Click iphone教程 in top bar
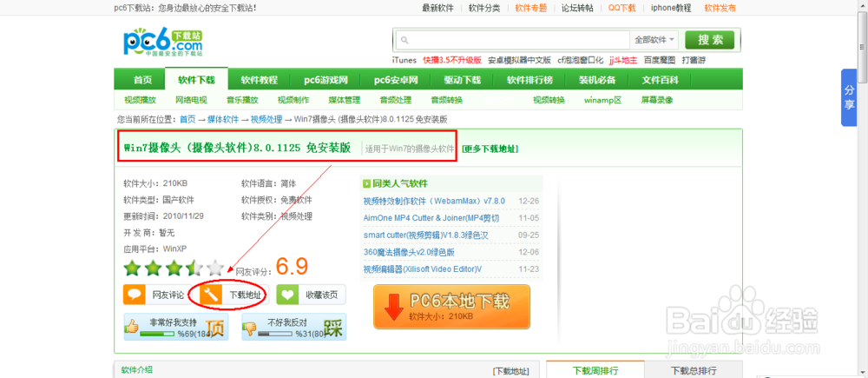Image resolution: width=868 pixels, height=378 pixels. coord(671,8)
